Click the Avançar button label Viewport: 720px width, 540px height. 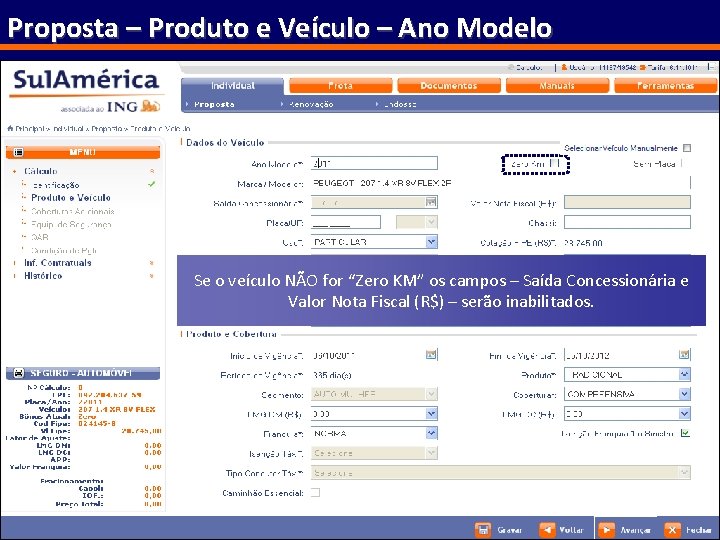636,530
